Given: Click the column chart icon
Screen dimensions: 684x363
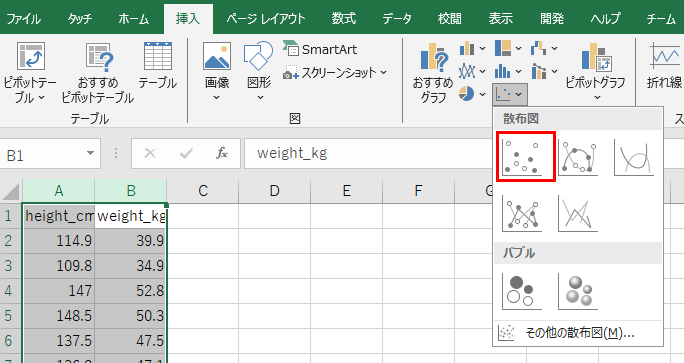Looking at the screenshot, I should (467, 48).
